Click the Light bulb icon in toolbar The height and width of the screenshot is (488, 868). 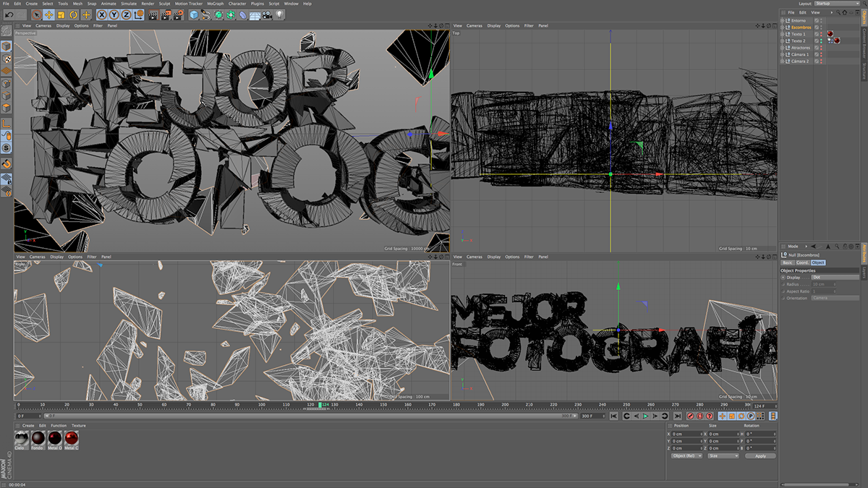pos(279,14)
